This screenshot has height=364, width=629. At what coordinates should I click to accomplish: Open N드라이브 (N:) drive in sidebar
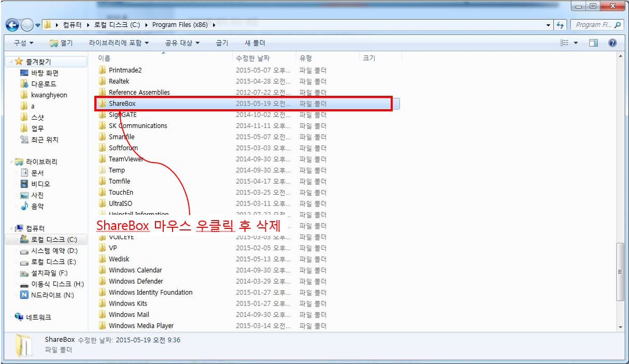(x=47, y=295)
